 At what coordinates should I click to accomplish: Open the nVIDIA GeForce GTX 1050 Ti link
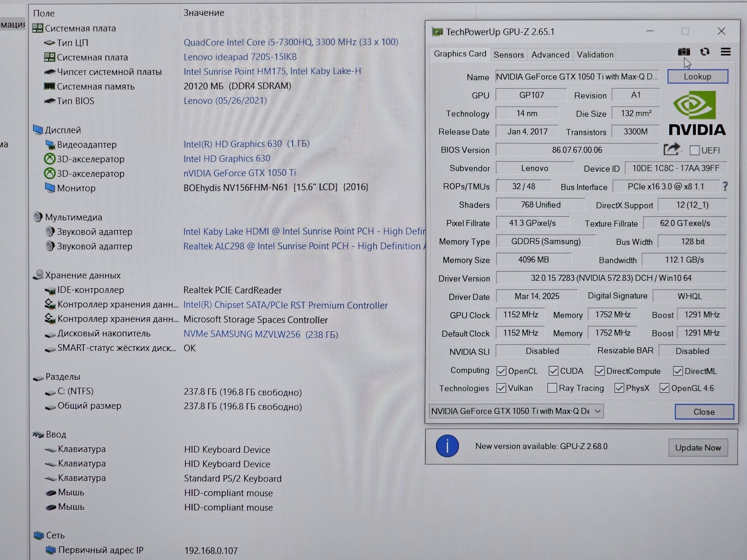(239, 173)
